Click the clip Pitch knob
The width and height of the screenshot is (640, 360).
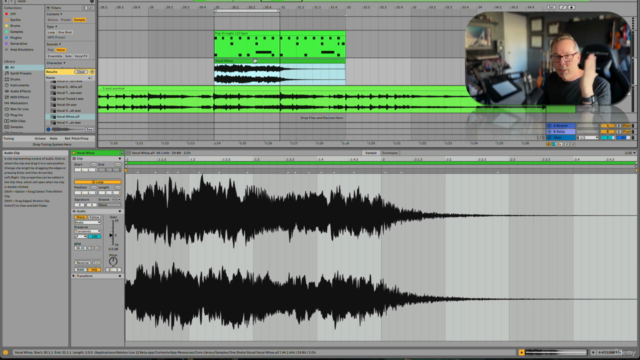(113, 261)
